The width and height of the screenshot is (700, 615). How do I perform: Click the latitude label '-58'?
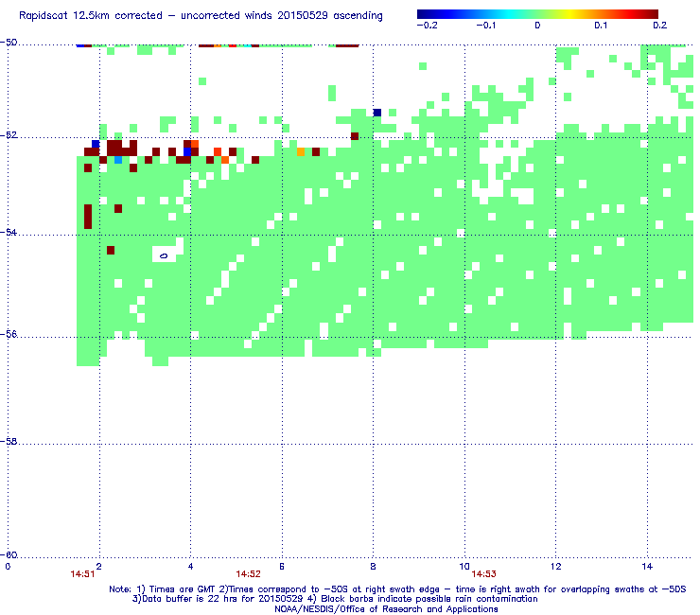coord(9,441)
